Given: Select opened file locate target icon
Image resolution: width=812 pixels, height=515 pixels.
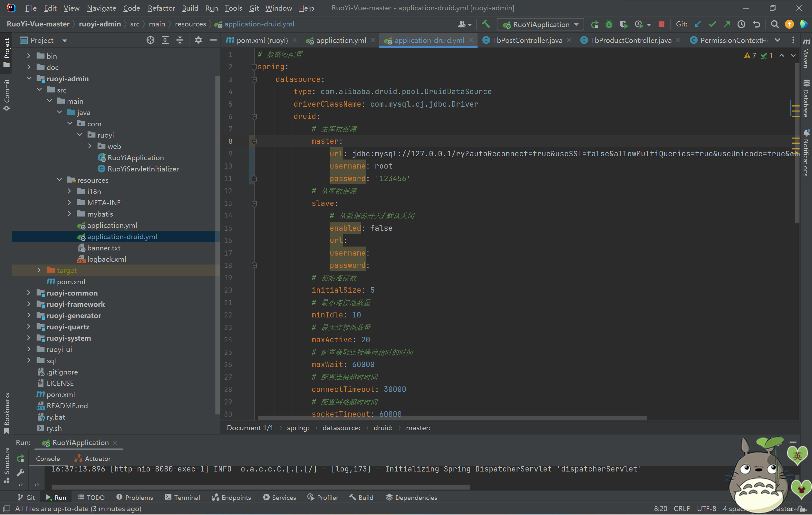Looking at the screenshot, I should tap(150, 40).
